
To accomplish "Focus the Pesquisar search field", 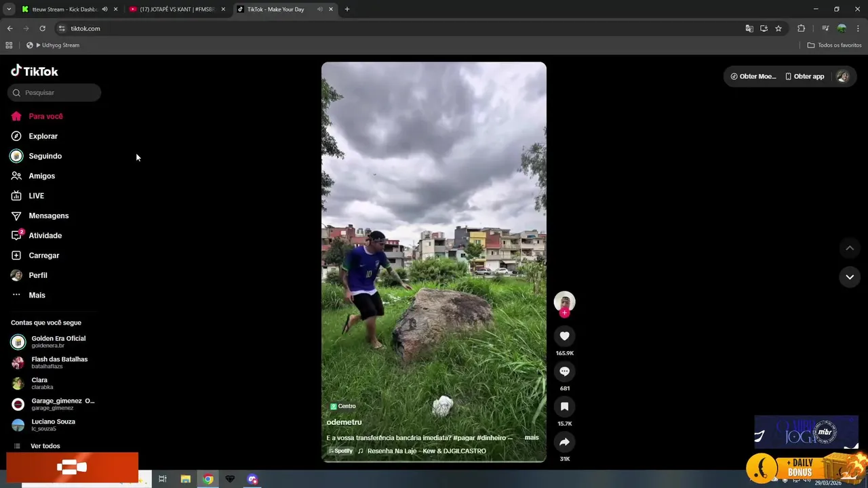I will pyautogui.click(x=54, y=93).
